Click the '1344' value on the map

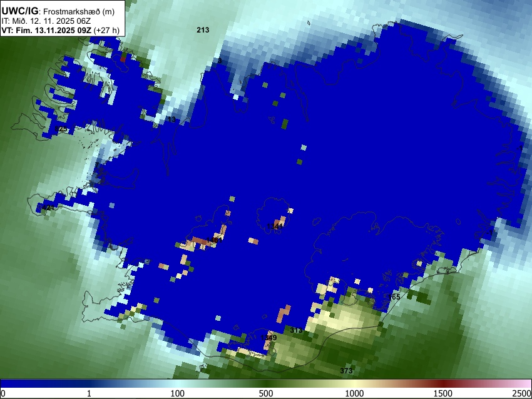click(275, 226)
